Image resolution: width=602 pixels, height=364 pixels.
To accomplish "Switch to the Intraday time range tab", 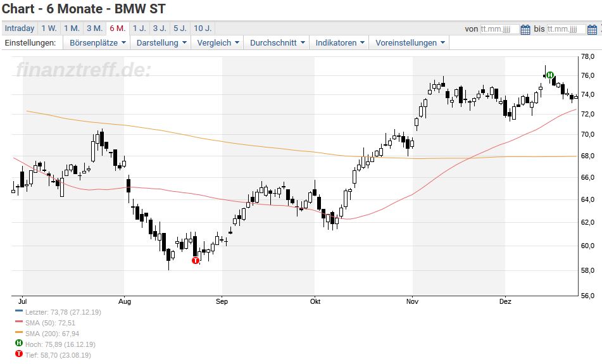I will click(20, 28).
